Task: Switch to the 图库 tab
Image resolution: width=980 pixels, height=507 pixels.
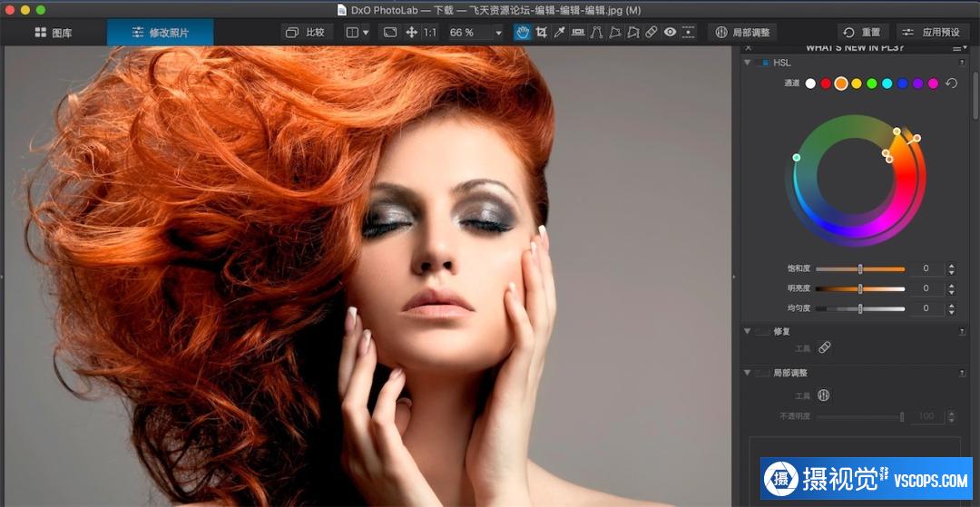Action: pyautogui.click(x=54, y=33)
